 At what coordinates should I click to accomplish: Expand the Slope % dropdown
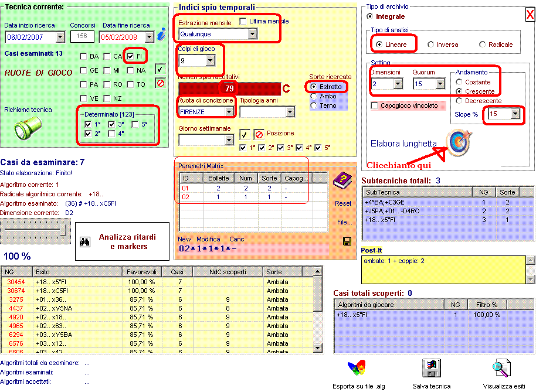click(515, 114)
